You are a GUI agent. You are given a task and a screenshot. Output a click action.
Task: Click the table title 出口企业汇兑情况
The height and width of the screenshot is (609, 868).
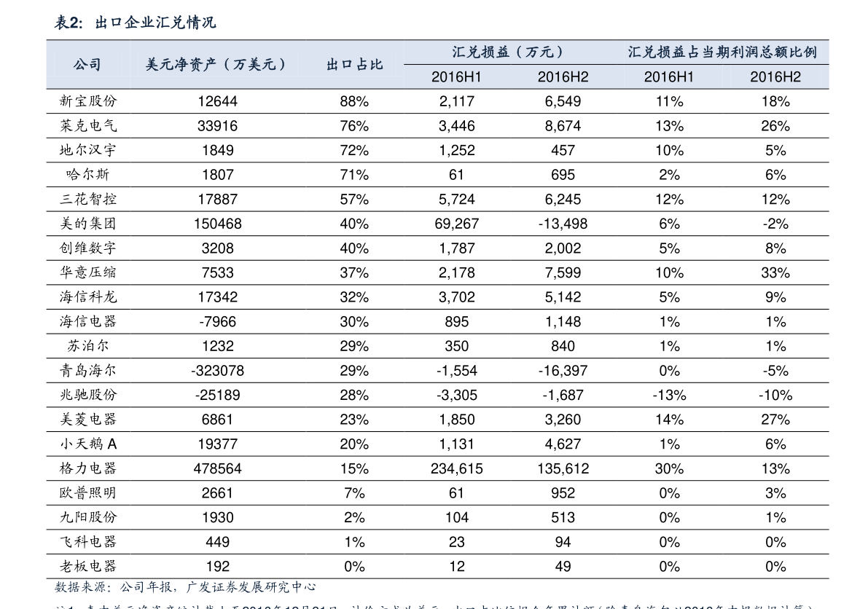155,23
